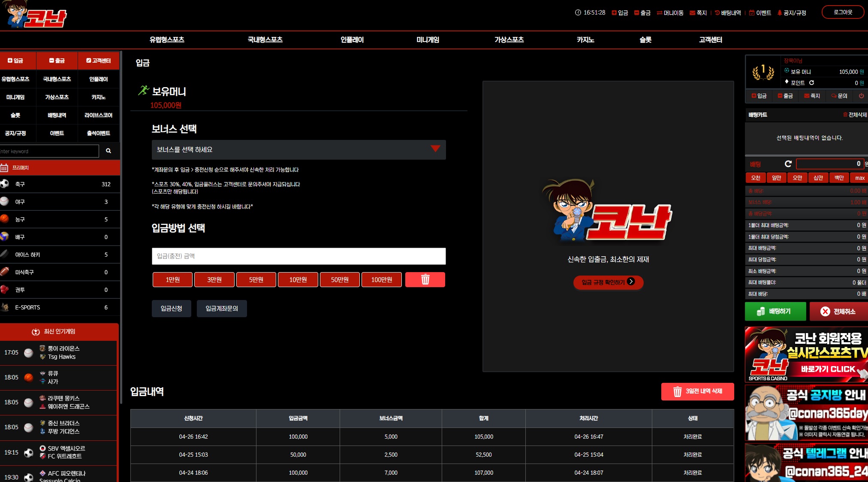The width and height of the screenshot is (868, 482).
Task: Click the search magnifier icon in sidebar
Action: pos(108,151)
